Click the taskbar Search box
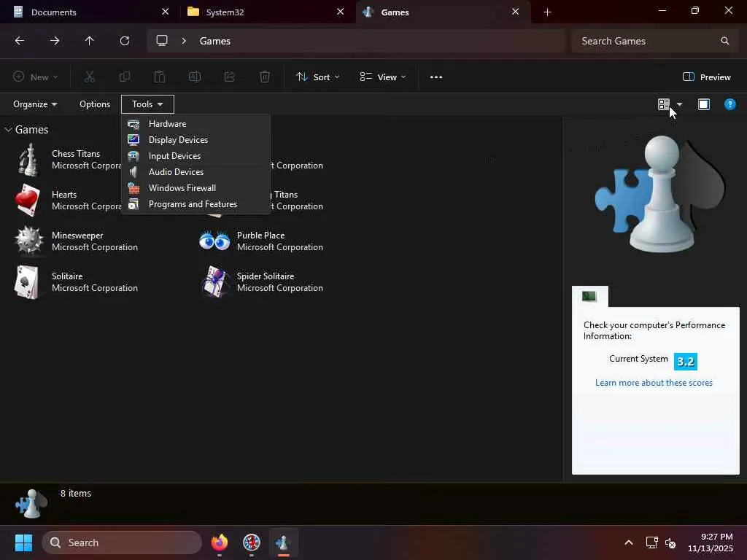The width and height of the screenshot is (747, 560). pyautogui.click(x=122, y=542)
